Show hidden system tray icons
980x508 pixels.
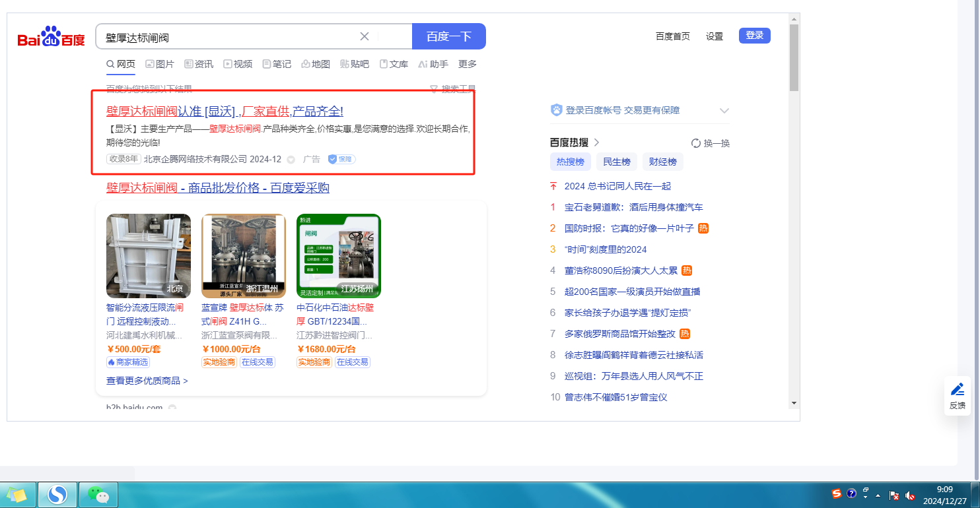[x=878, y=495]
